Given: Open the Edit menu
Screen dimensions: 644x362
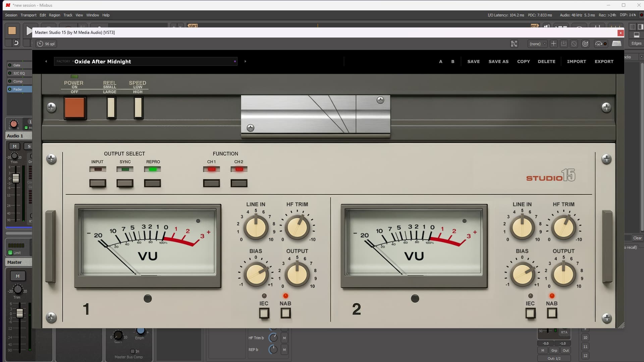Looking at the screenshot, I should tap(43, 15).
